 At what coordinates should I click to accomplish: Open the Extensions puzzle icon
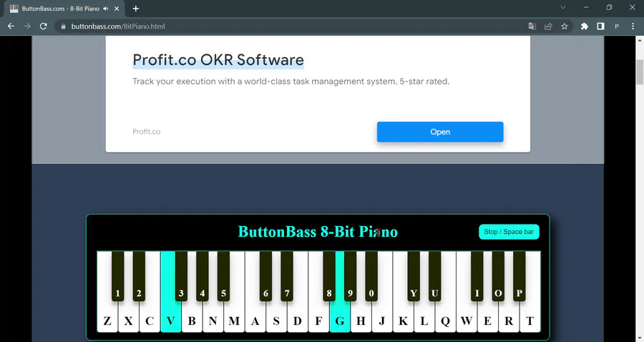(585, 26)
